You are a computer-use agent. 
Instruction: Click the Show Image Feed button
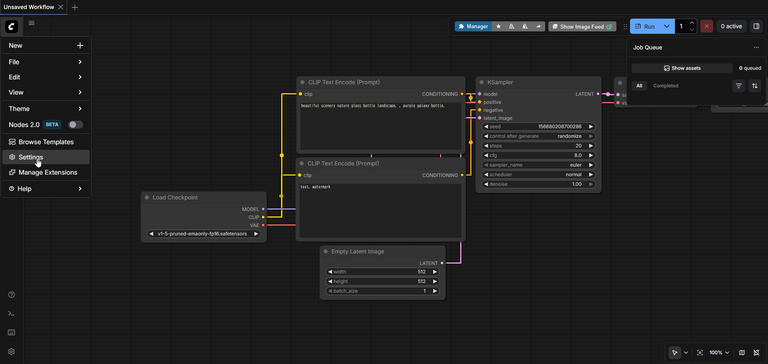(x=582, y=26)
